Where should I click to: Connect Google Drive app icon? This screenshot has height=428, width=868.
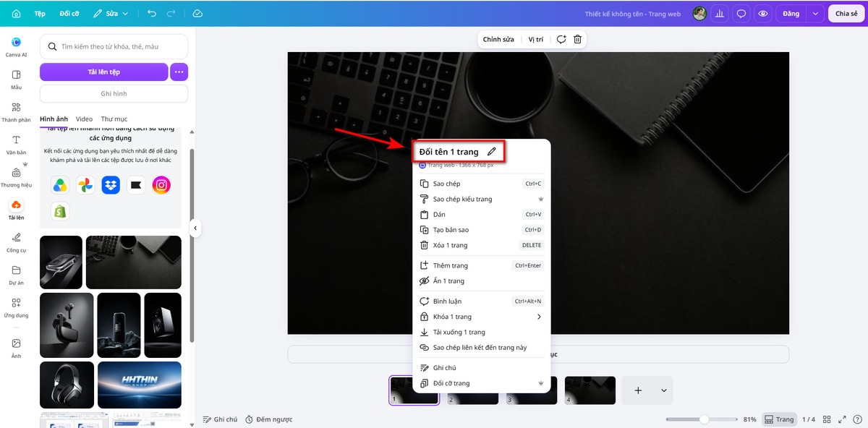pos(60,186)
